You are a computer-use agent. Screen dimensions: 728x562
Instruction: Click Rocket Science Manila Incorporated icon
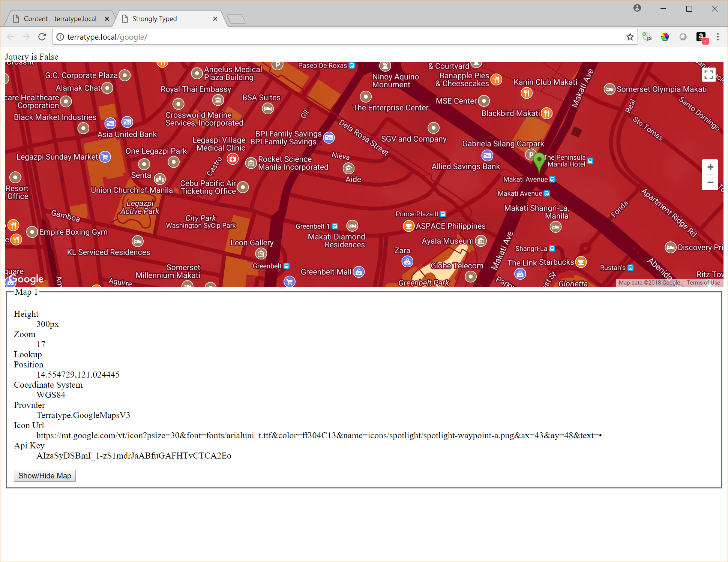pos(251,163)
